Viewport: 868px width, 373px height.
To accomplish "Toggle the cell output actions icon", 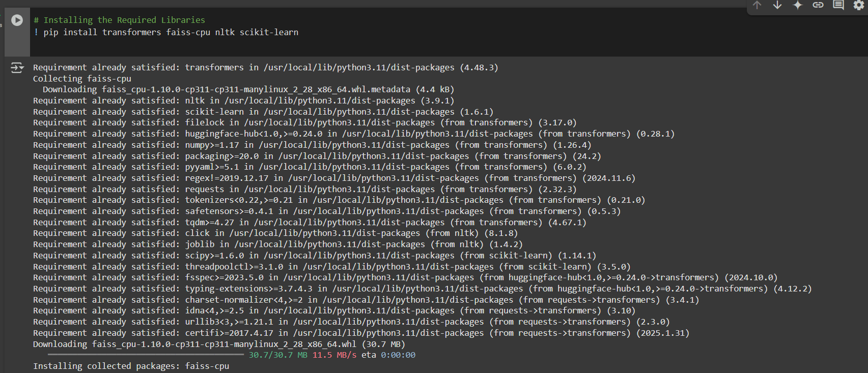I will point(17,68).
